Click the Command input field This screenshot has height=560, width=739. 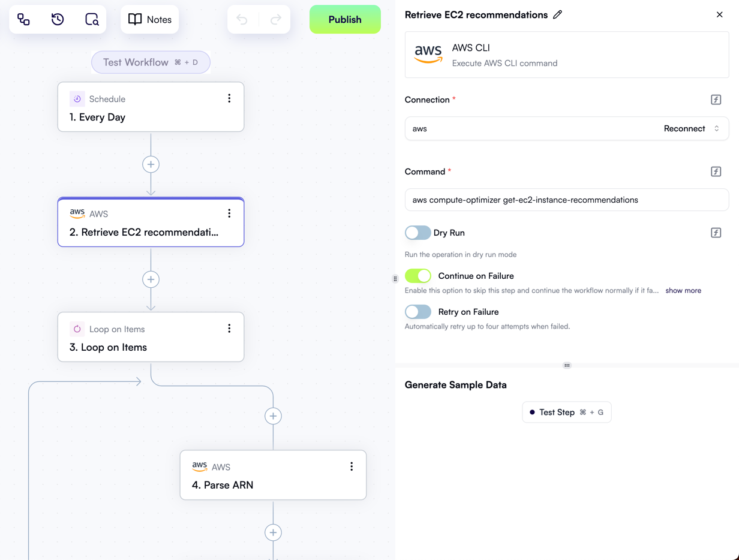[567, 200]
